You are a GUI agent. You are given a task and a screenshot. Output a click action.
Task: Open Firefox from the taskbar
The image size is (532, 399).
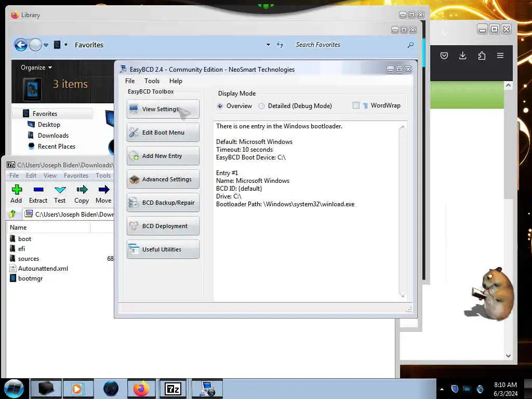(141, 389)
